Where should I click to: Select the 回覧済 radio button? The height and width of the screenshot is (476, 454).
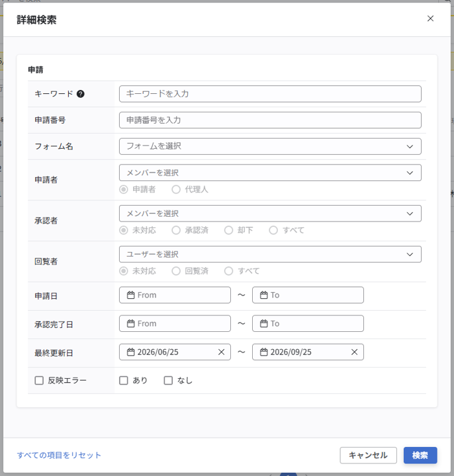click(x=176, y=271)
